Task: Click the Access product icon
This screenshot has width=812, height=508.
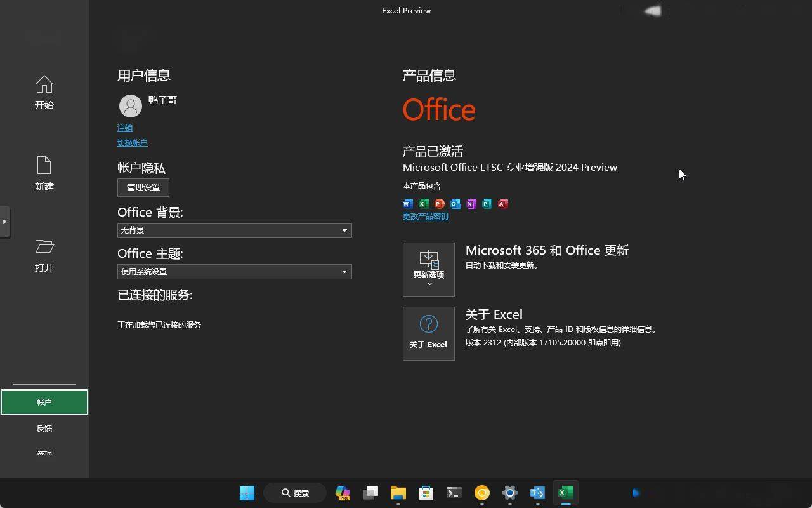Action: pos(503,204)
